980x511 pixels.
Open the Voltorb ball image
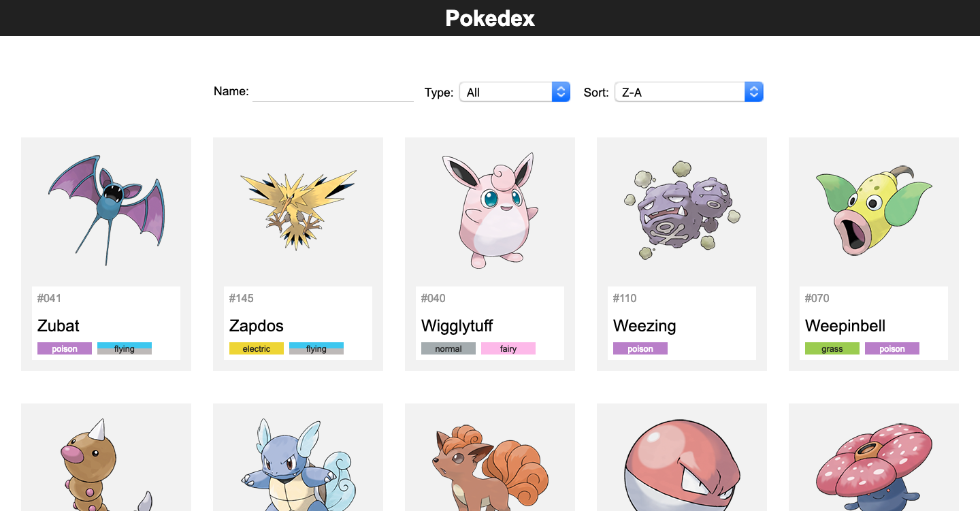tap(682, 465)
